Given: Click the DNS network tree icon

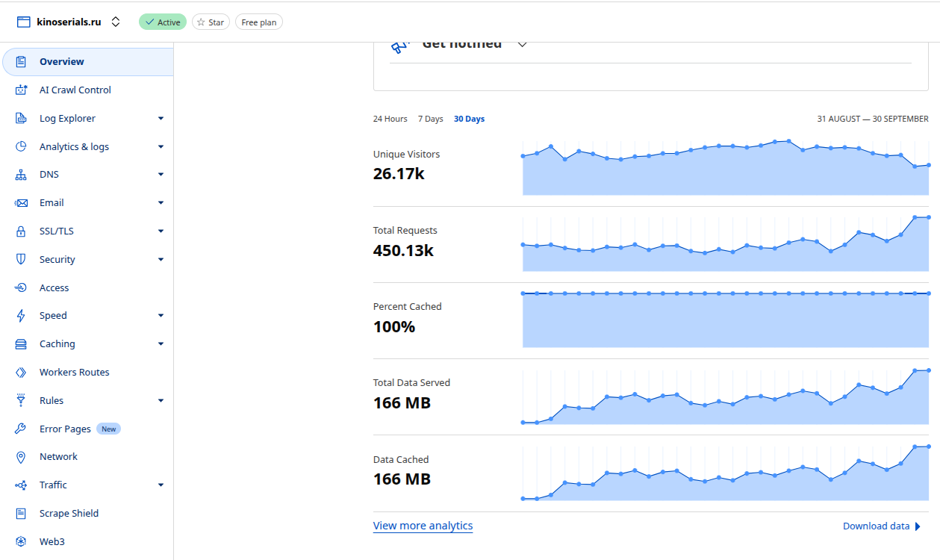Looking at the screenshot, I should [x=21, y=175].
